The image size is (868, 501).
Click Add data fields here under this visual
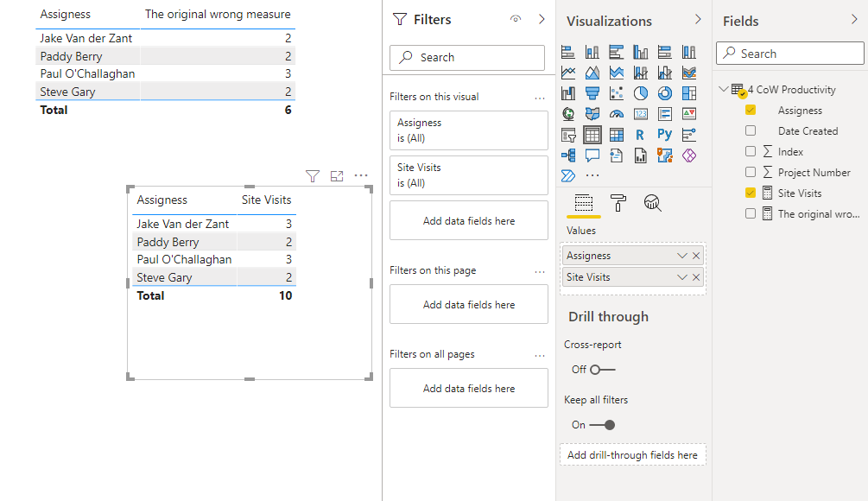click(469, 220)
